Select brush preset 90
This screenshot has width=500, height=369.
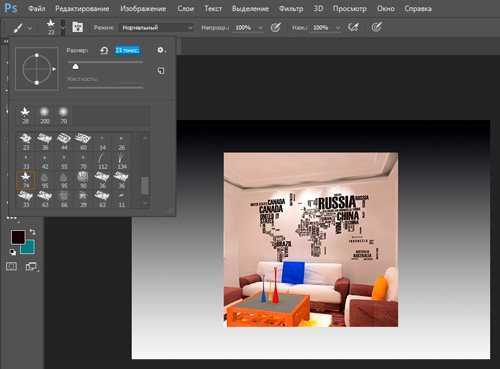83,180
